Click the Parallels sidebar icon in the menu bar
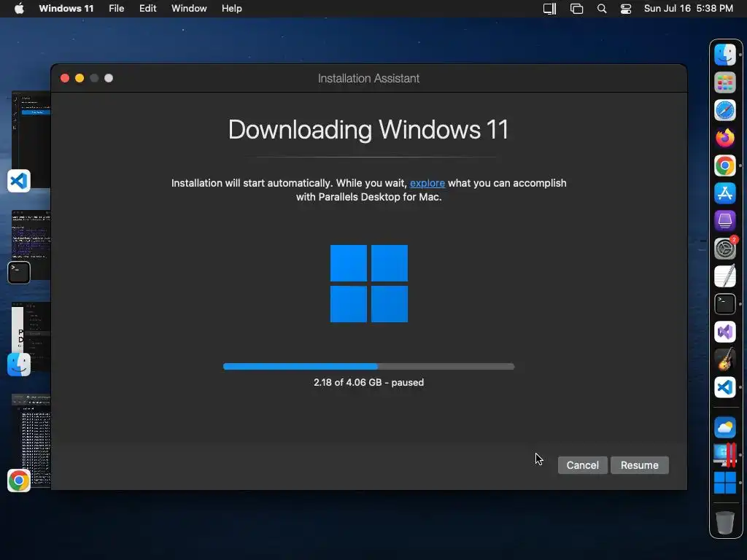 (x=550, y=9)
